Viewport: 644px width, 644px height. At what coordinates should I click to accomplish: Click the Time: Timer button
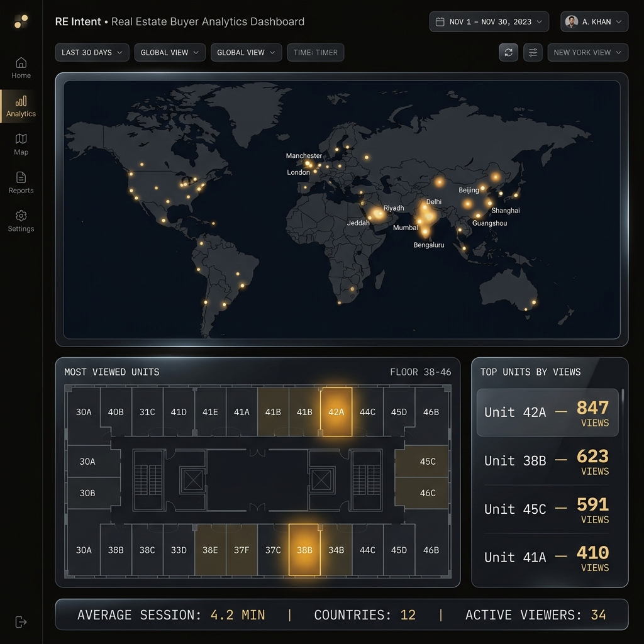tap(315, 52)
